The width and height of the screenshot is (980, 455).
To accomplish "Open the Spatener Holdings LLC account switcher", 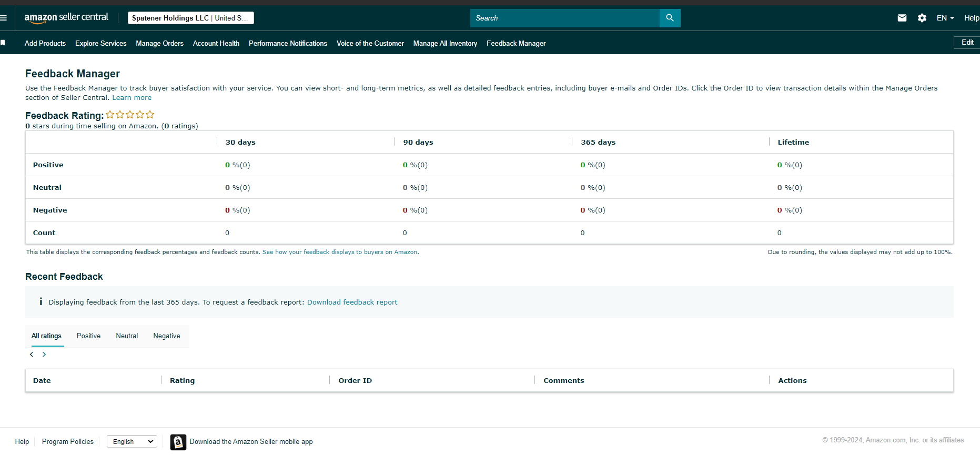I will pos(191,18).
